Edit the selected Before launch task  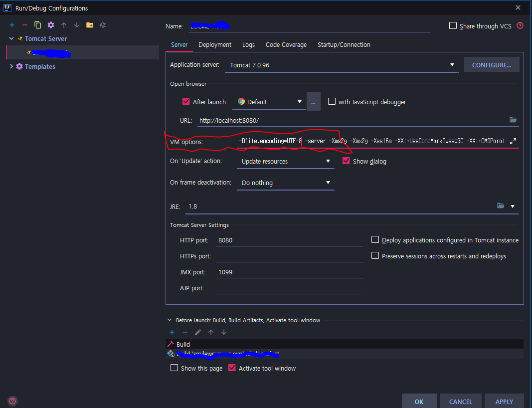coord(198,332)
